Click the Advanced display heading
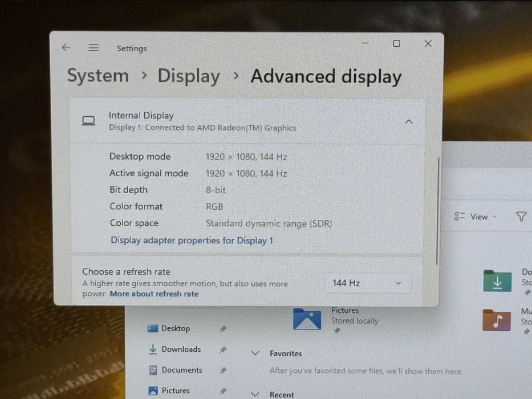This screenshot has width=532, height=399. (x=326, y=76)
